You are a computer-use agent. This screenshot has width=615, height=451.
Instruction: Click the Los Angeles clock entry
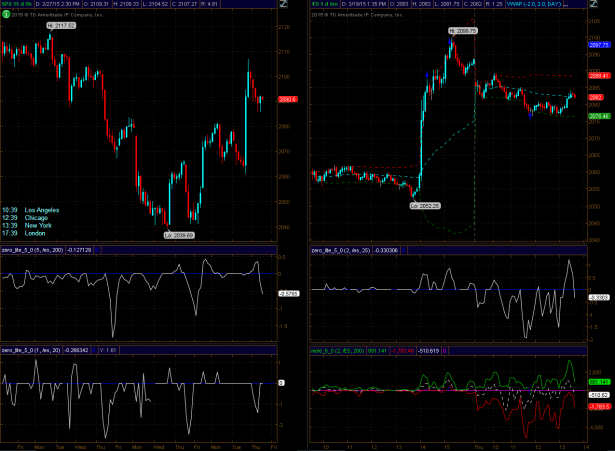(x=31, y=210)
